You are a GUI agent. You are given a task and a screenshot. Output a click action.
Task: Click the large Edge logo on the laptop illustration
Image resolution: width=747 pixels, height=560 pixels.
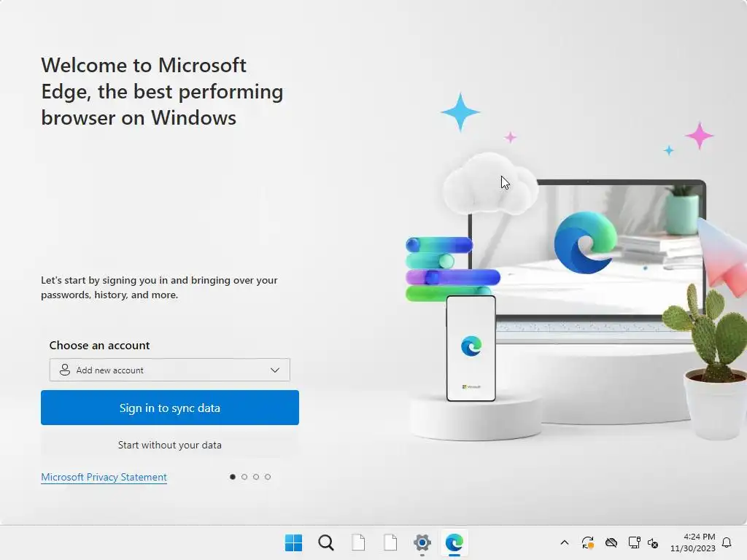(x=586, y=242)
